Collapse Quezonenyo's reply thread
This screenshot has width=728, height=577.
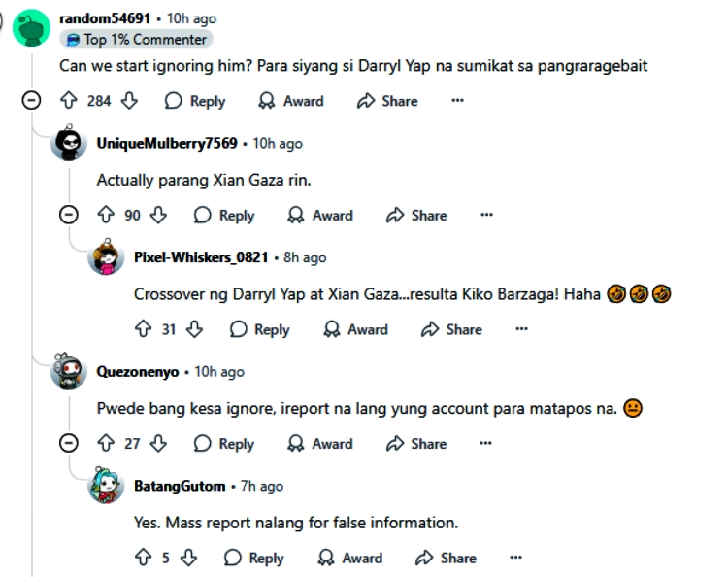point(69,444)
